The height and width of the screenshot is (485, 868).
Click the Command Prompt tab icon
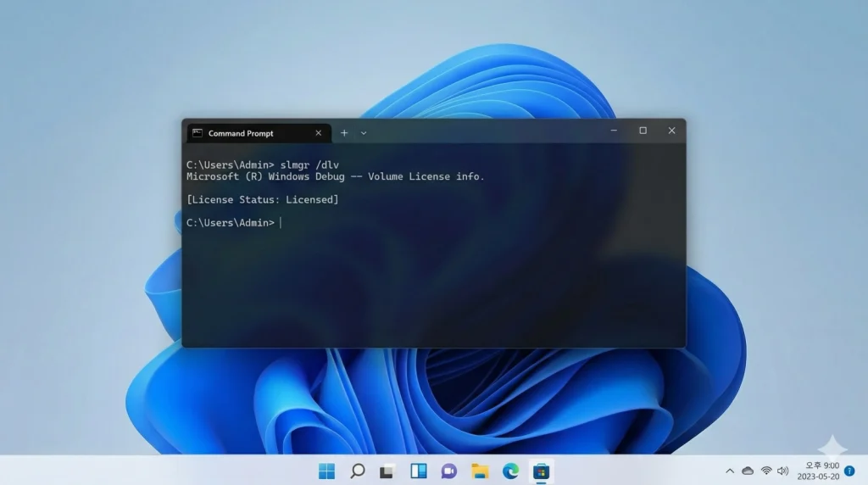[x=198, y=133]
